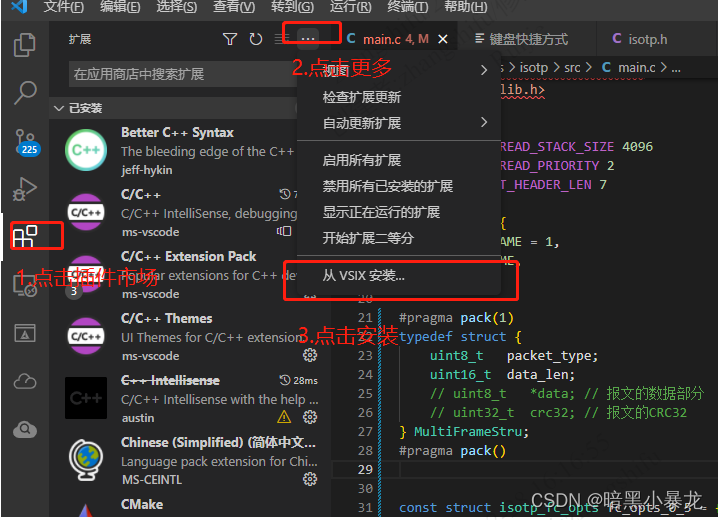
Task: Open the 选择(S) menu
Action: click(177, 6)
